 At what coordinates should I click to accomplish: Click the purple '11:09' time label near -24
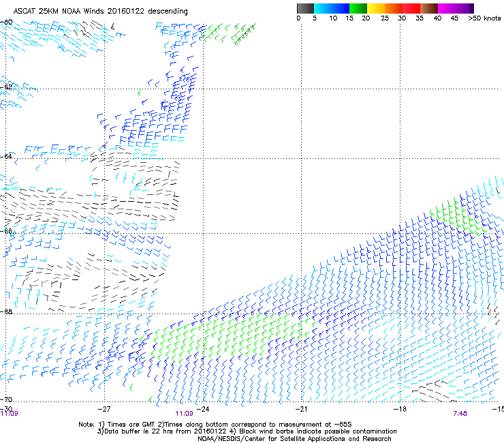tap(184, 414)
